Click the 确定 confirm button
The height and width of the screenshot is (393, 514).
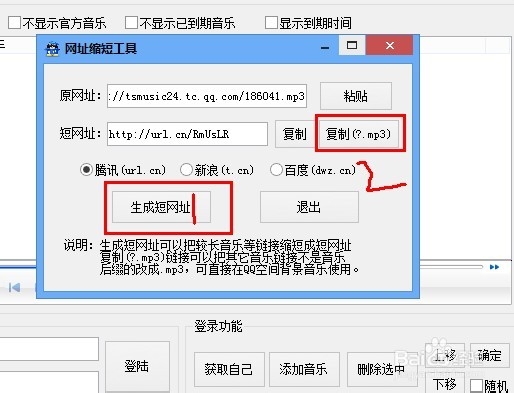(489, 355)
